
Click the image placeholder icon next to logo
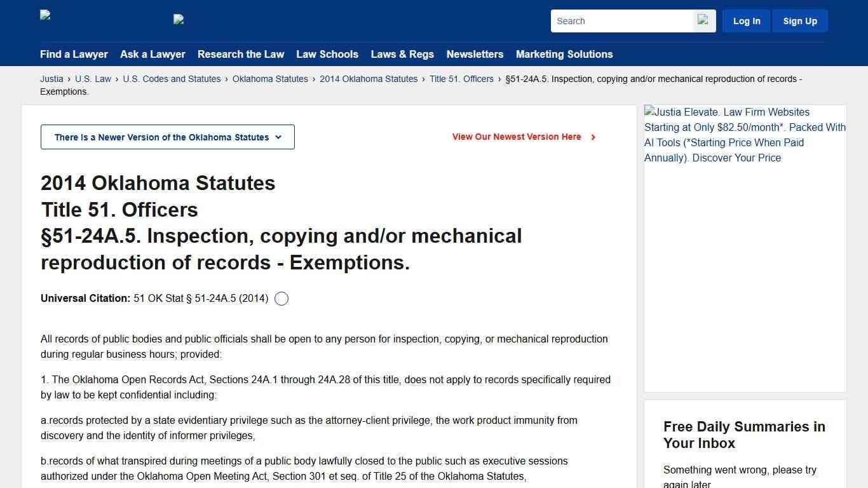click(178, 19)
